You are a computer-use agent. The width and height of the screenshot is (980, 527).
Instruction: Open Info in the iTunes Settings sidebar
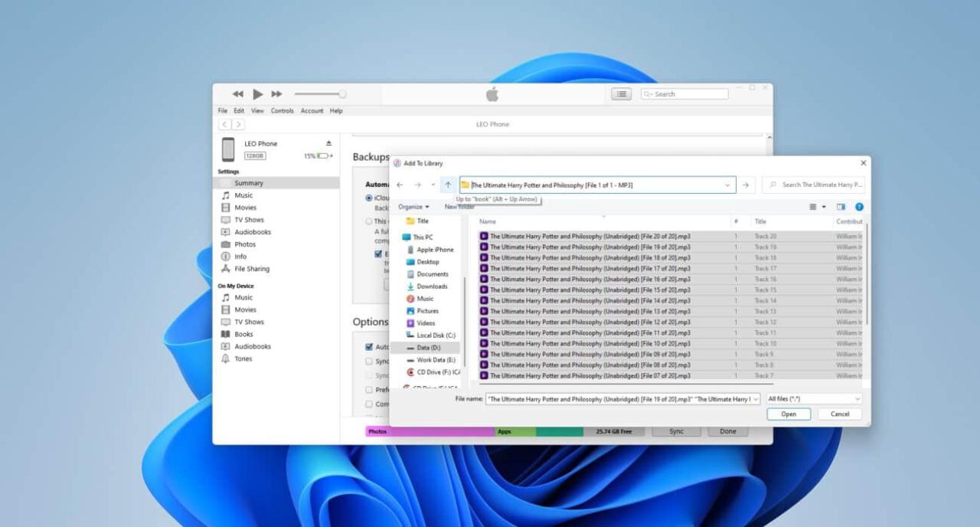point(240,257)
